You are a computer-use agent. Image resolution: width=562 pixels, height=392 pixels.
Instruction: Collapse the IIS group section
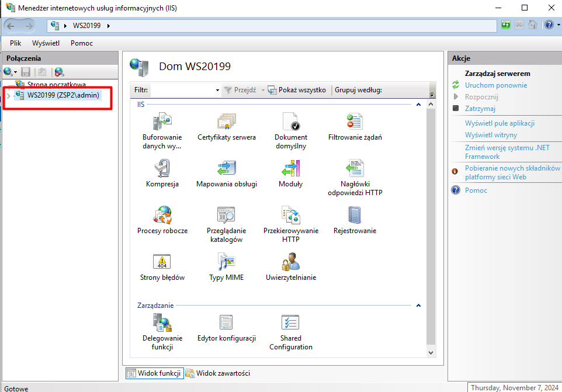click(x=418, y=105)
